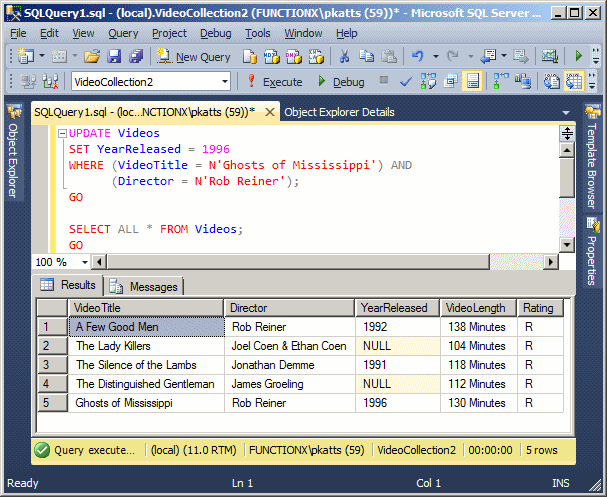Open the Query menu
This screenshot has width=607, height=497.
(123, 33)
